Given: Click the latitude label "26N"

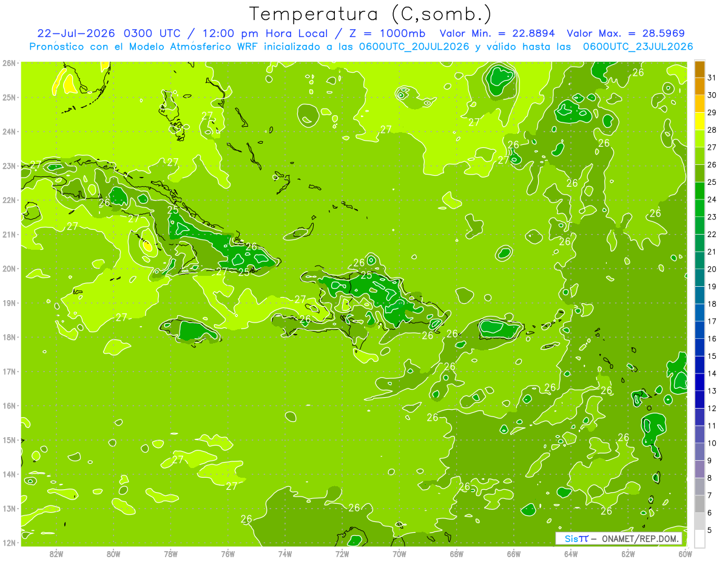Looking at the screenshot, I should (x=9, y=63).
